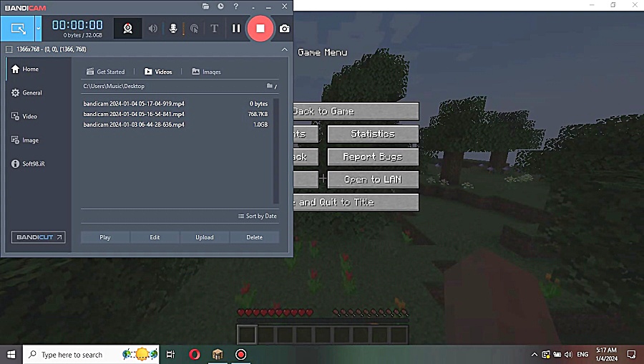
Task: Select the first Minecraft hotbar slot
Action: pos(247,335)
